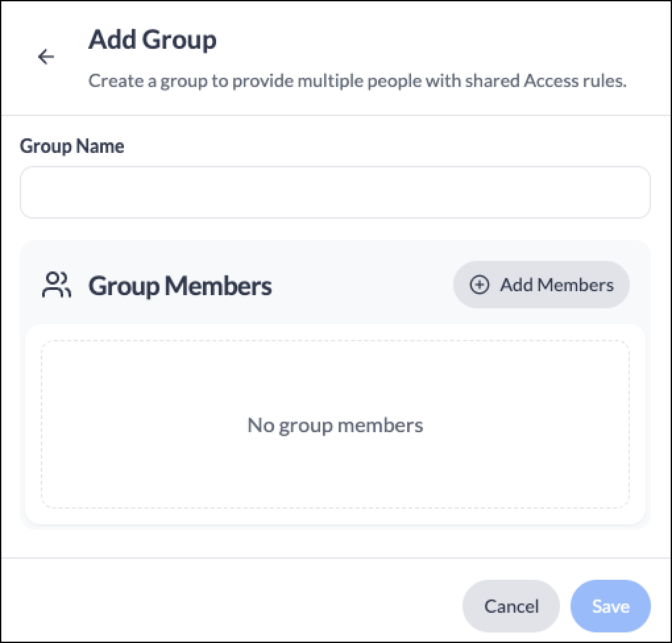Select the Add Group page heading
This screenshot has width=672, height=643.
point(153,40)
